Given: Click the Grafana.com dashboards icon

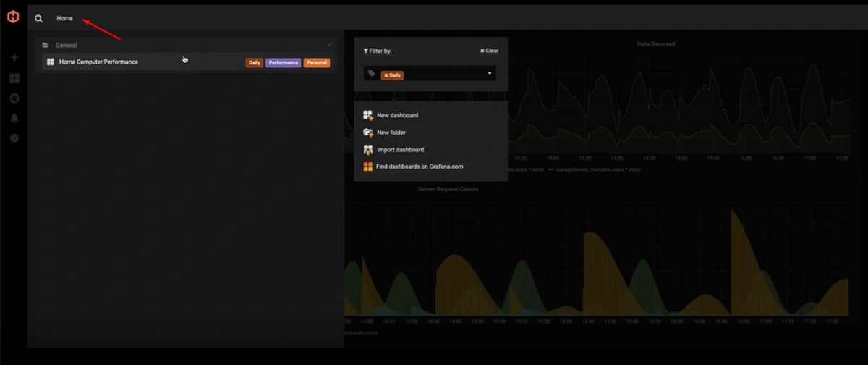Looking at the screenshot, I should point(368,167).
